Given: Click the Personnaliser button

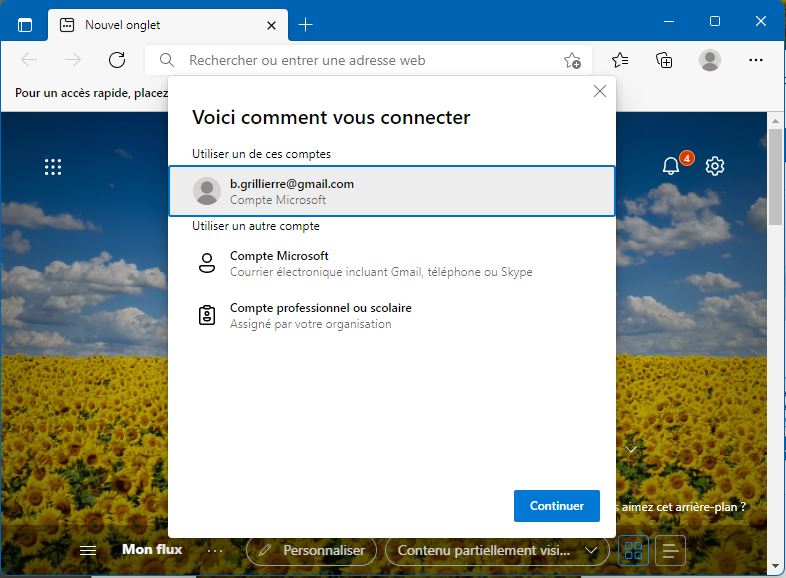Looking at the screenshot, I should click(x=311, y=550).
